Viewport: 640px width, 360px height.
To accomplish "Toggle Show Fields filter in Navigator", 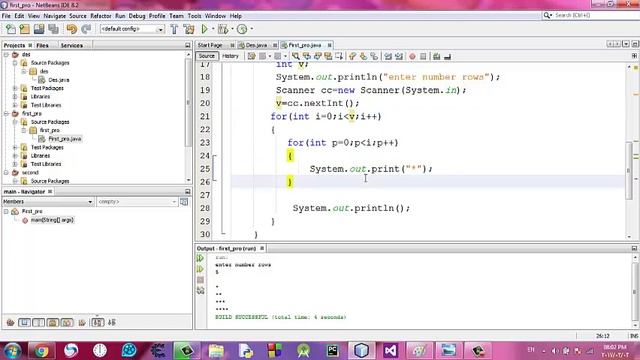I will pyautogui.click(x=24, y=322).
